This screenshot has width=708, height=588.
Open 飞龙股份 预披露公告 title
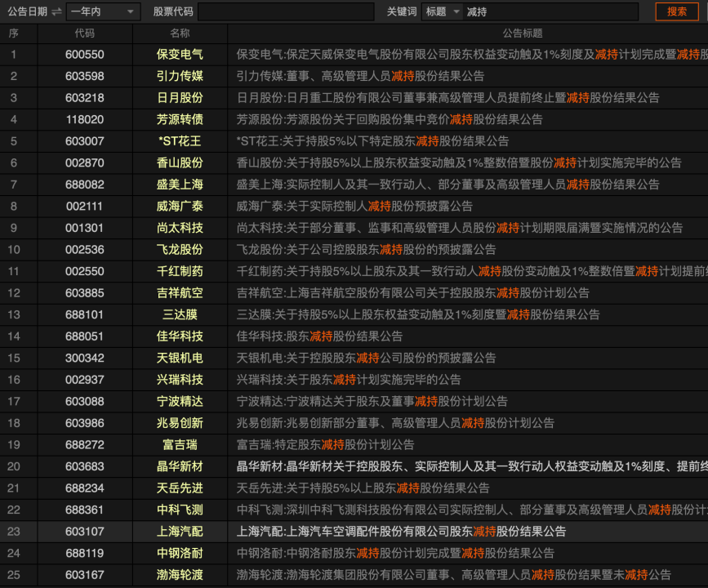pyautogui.click(x=366, y=250)
